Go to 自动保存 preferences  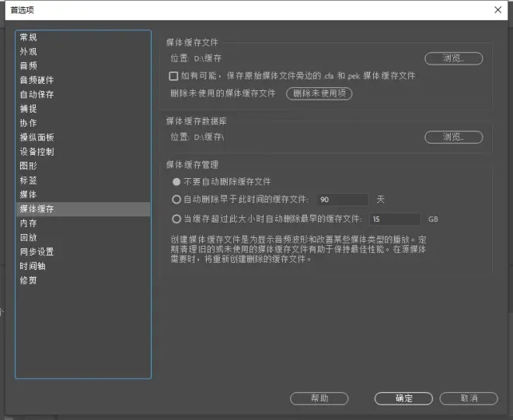point(83,95)
